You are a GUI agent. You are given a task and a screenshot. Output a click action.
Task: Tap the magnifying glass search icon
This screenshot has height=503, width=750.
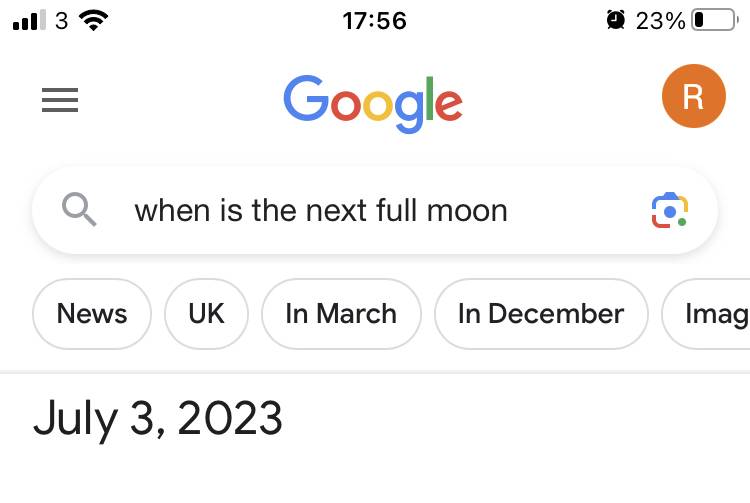[x=79, y=209]
